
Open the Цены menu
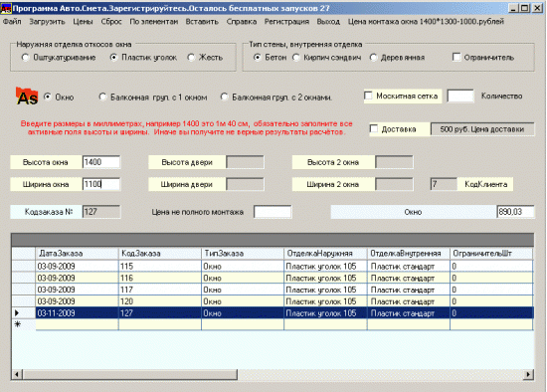(x=83, y=22)
